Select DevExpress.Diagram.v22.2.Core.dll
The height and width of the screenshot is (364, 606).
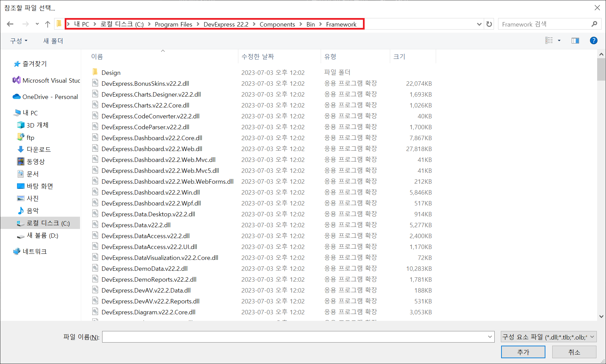coord(148,312)
